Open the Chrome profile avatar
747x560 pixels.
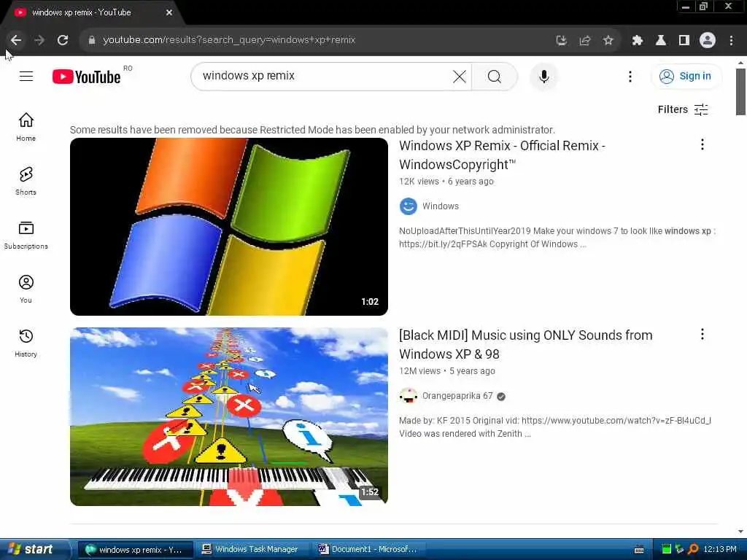pos(708,41)
